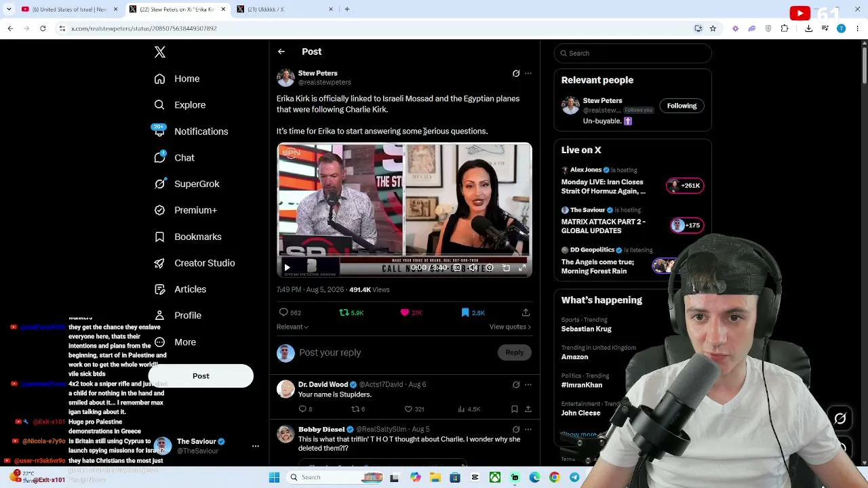868x488 pixels.
Task: Open Matrix Attack Part 2 live broadcast
Action: 632,221
